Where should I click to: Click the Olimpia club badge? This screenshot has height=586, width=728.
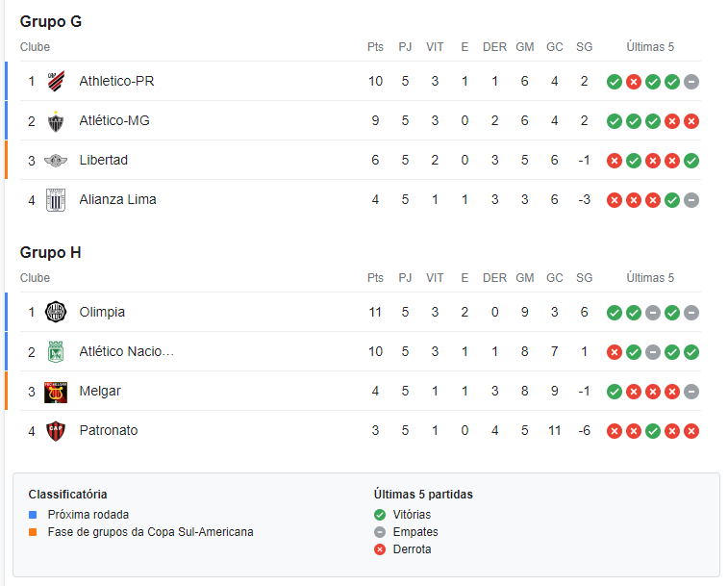pyautogui.click(x=56, y=313)
